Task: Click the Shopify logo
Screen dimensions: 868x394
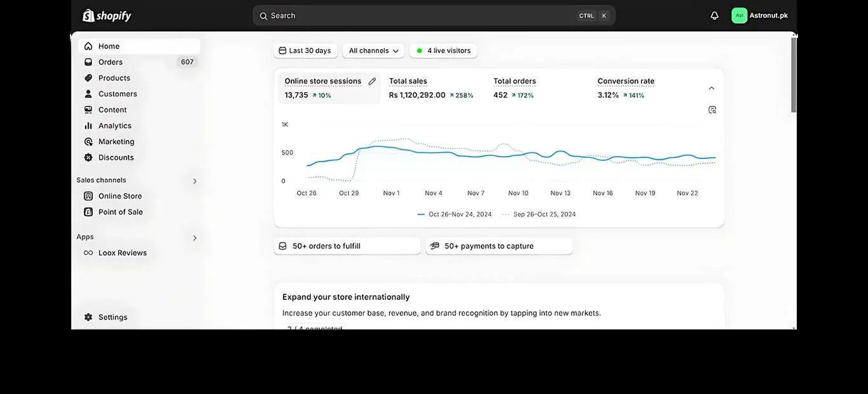Action: pos(107,15)
